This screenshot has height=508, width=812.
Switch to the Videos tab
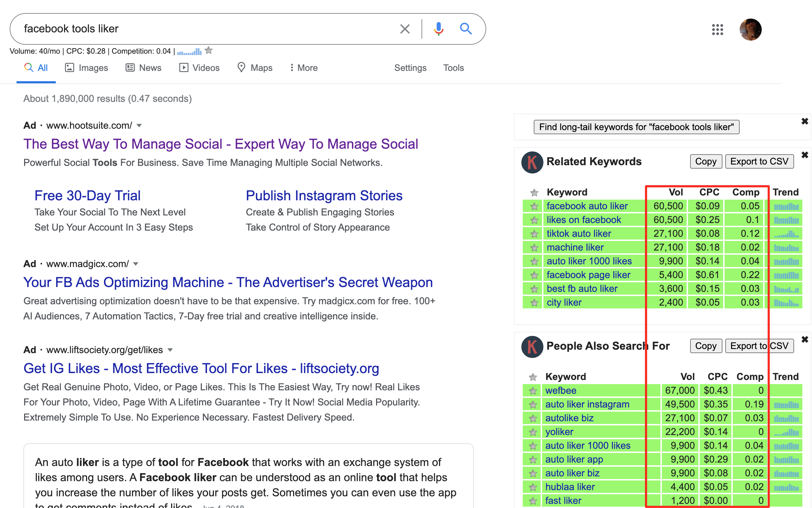pos(199,68)
